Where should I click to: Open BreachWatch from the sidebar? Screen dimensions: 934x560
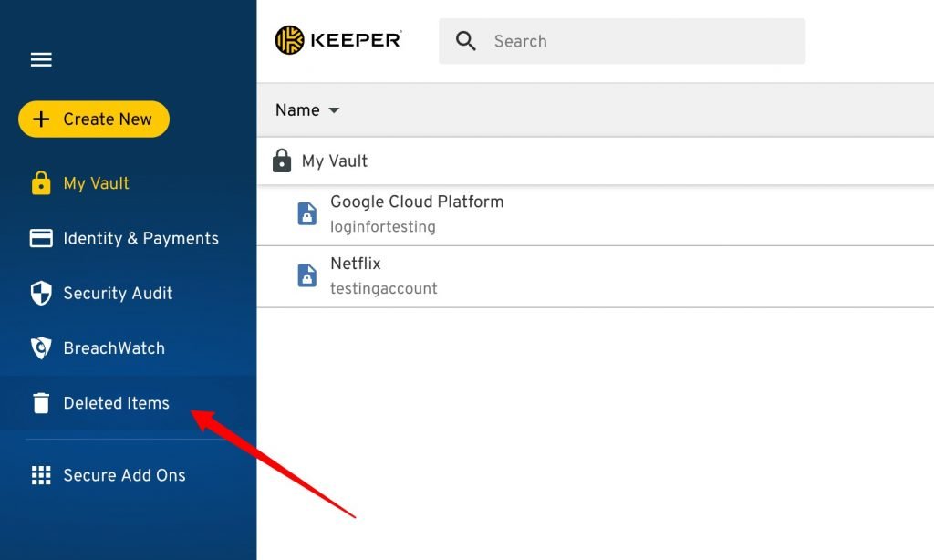coord(114,347)
